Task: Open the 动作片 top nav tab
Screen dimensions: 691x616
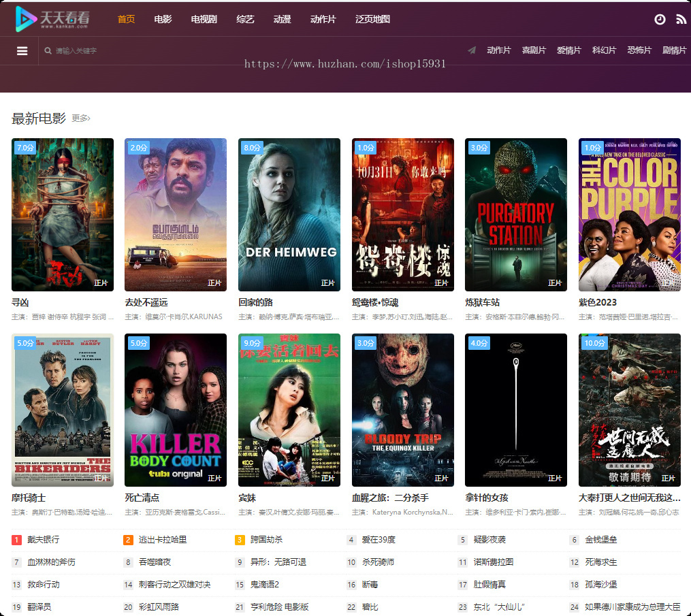Action: tap(323, 19)
